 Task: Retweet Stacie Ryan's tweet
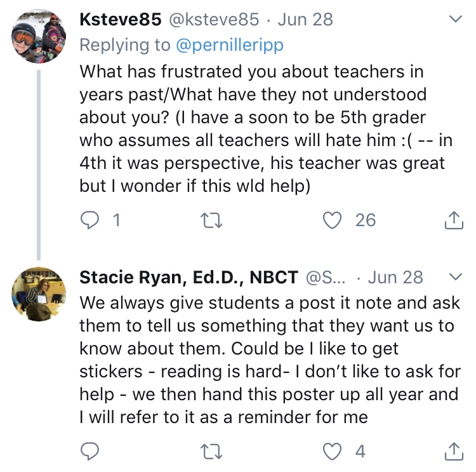click(208, 452)
